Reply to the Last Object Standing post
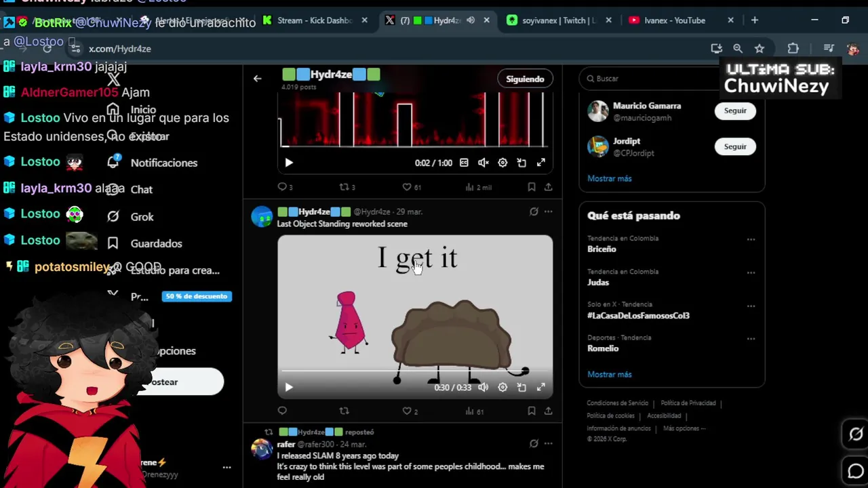Viewport: 868px width, 488px height. 282,411
